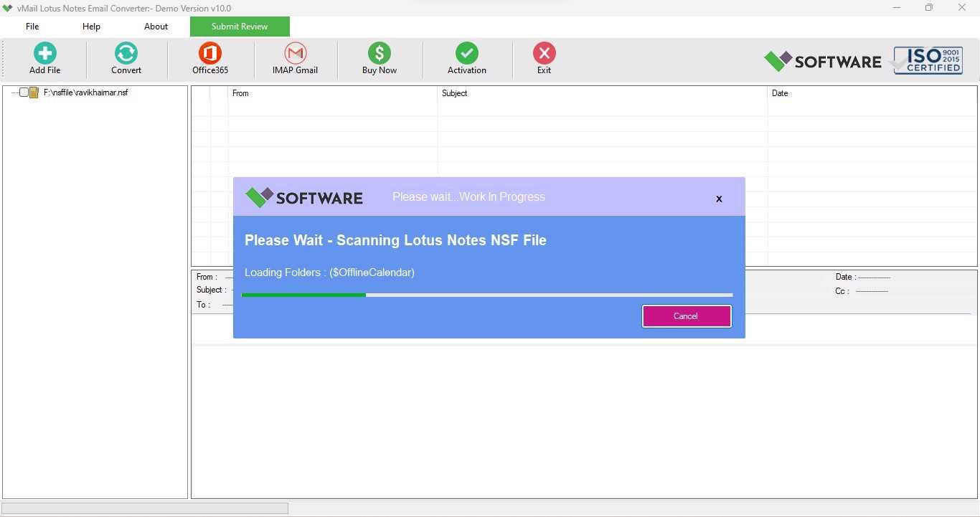980x517 pixels.
Task: Start conversion with the Convert icon
Action: (x=126, y=53)
